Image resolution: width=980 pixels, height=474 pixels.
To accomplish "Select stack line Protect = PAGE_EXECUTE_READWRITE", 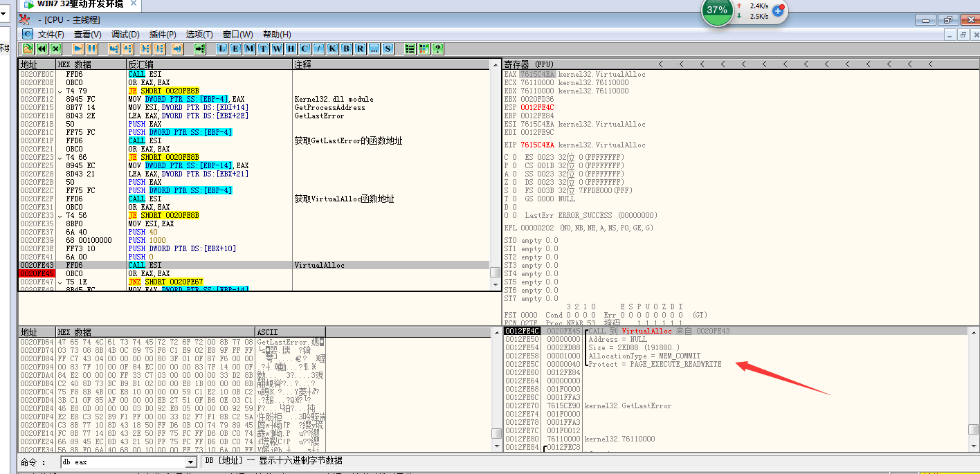I will [655, 364].
